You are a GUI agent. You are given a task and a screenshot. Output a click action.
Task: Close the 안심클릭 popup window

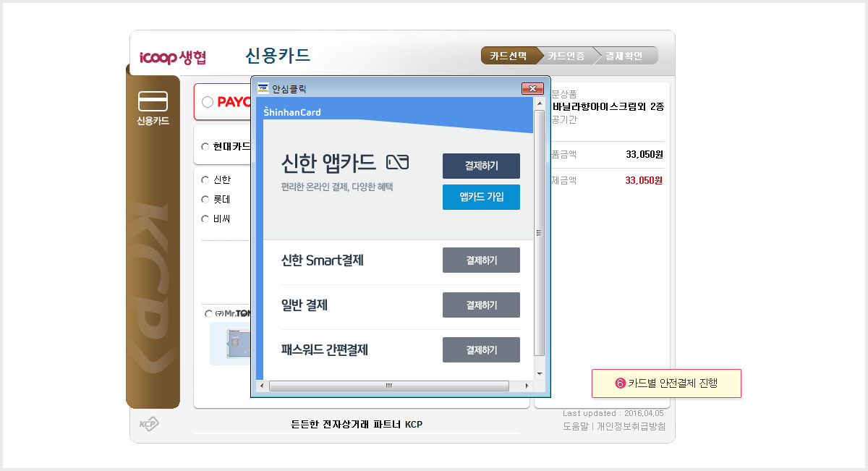[x=532, y=89]
